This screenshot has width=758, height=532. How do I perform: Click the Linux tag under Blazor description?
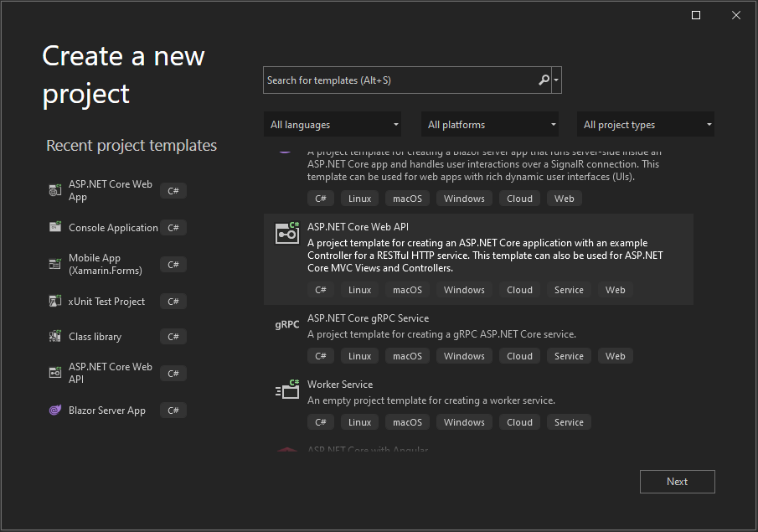[359, 199]
